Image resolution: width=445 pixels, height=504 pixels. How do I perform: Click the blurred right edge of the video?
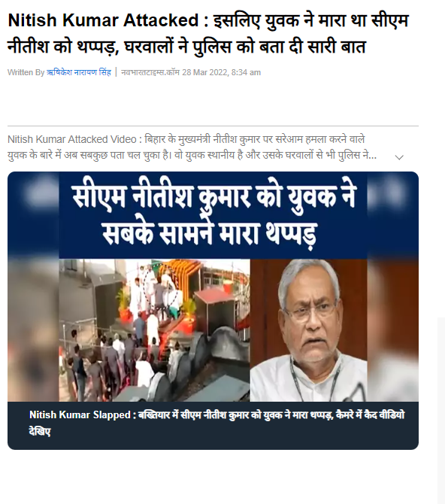[x=392, y=286]
